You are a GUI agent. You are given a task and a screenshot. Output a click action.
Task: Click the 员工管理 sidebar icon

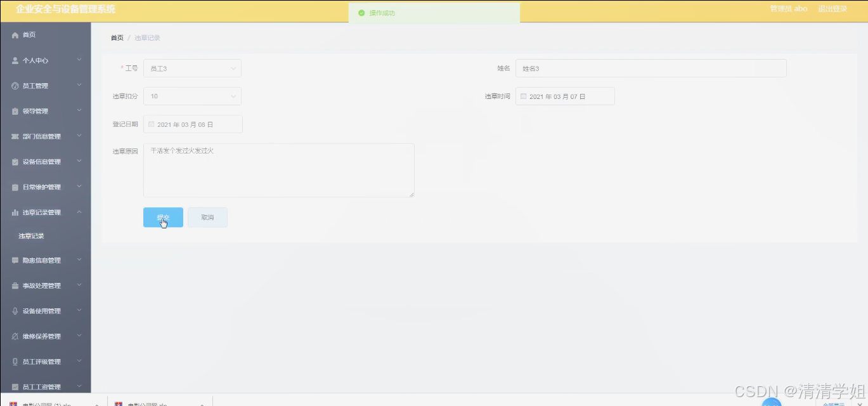tap(15, 86)
